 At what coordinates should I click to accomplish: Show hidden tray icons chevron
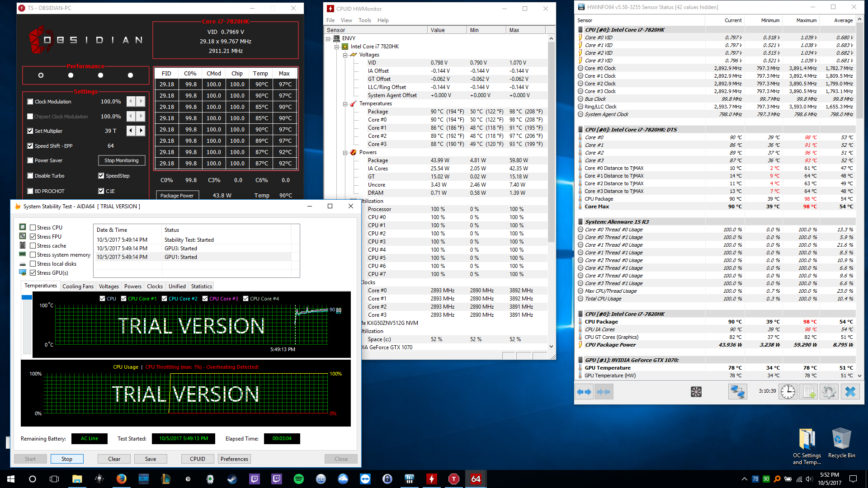(x=745, y=479)
